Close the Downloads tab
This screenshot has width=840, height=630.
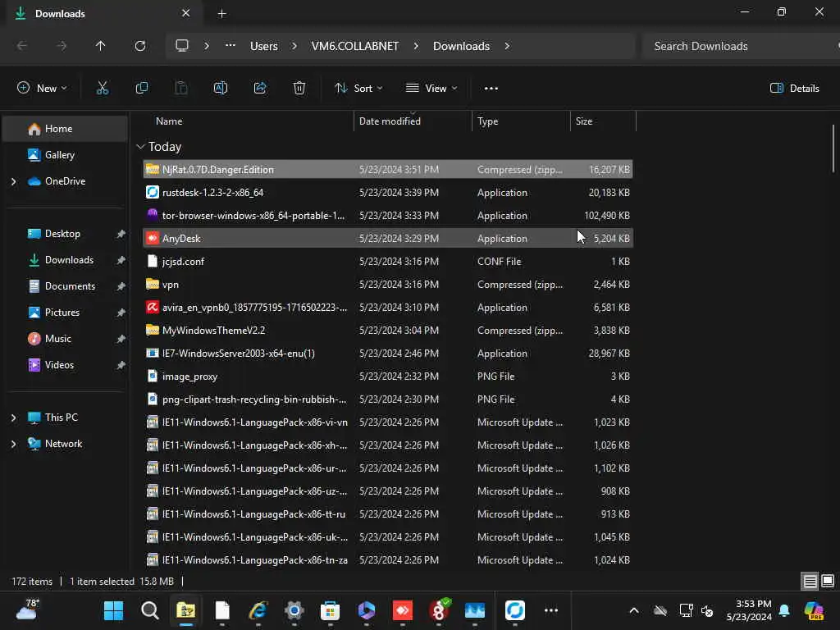pos(186,13)
